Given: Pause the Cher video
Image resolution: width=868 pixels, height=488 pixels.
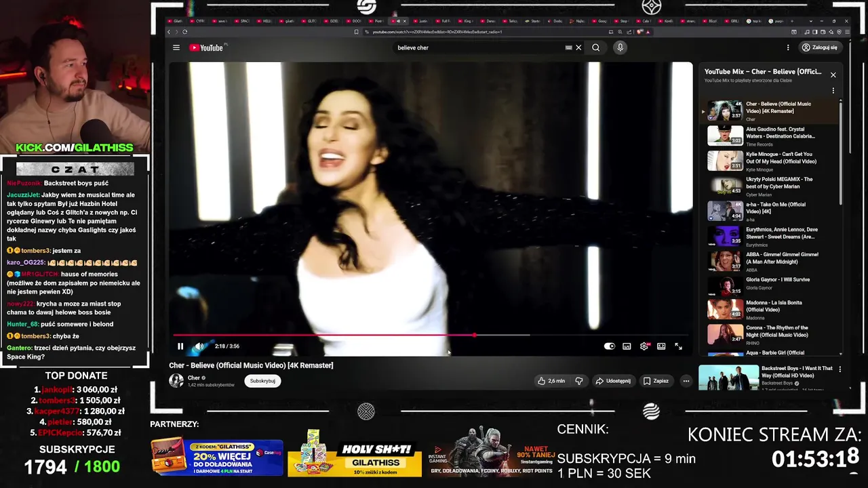Looking at the screenshot, I should [180, 346].
